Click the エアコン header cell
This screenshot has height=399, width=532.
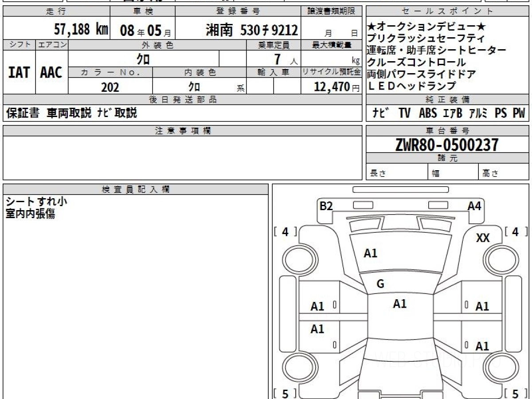(52, 45)
